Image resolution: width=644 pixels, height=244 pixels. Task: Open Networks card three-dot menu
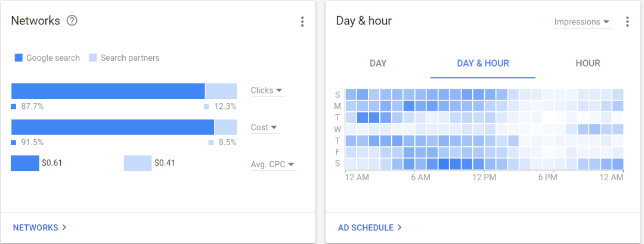[302, 21]
